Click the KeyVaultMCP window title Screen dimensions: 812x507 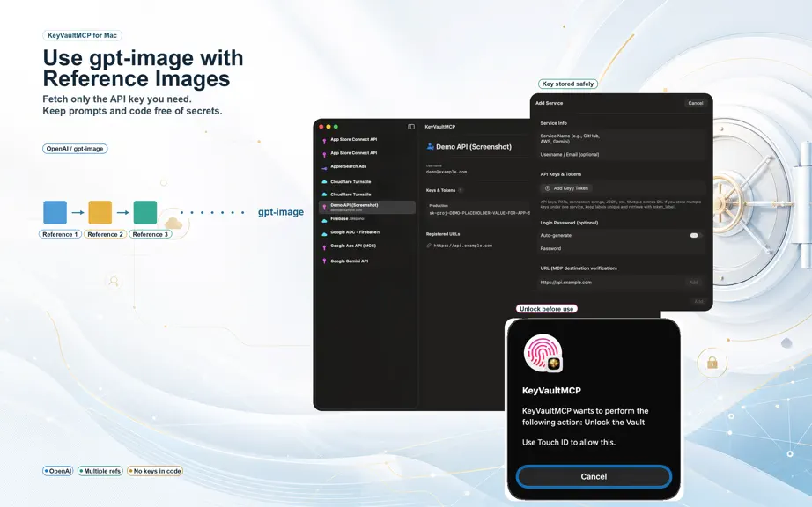click(440, 127)
